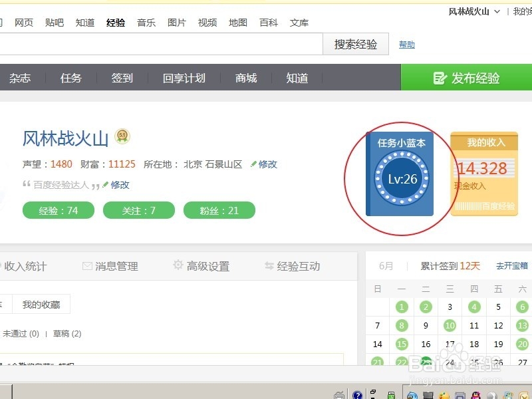Click the gear icon for 高级设置
This screenshot has height=399, width=532.
[x=178, y=265]
